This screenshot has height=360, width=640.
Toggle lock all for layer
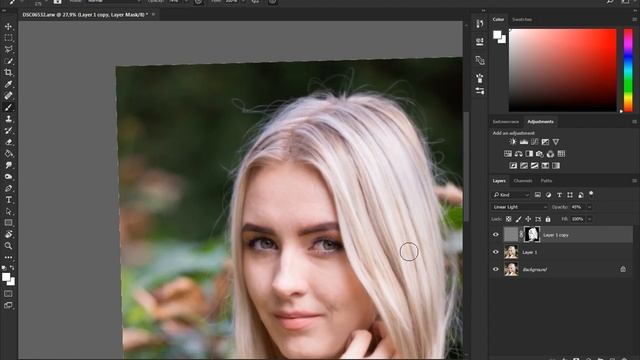pyautogui.click(x=548, y=219)
